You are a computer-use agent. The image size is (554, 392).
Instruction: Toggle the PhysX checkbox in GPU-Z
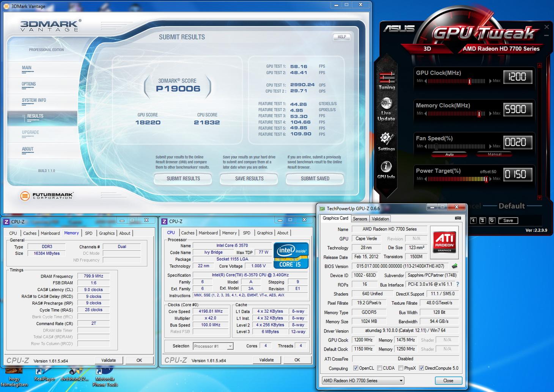pyautogui.click(x=401, y=368)
